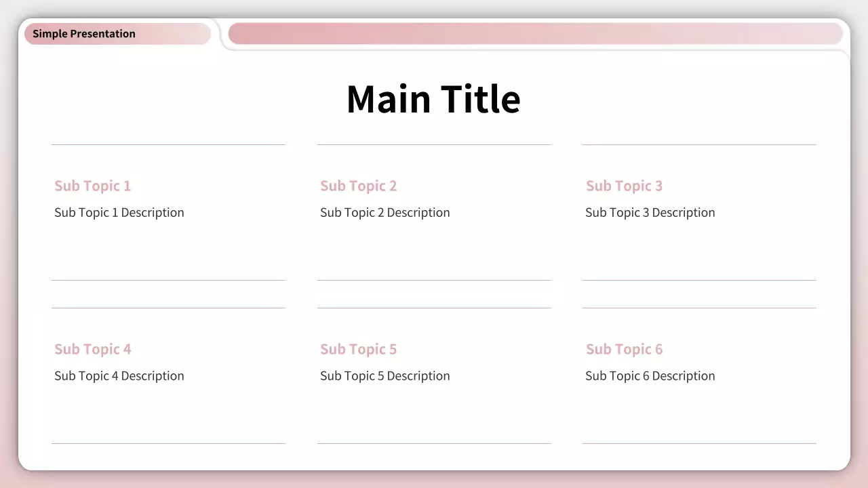
Task: Select the Sub Topic 4 Description text
Action: click(119, 376)
